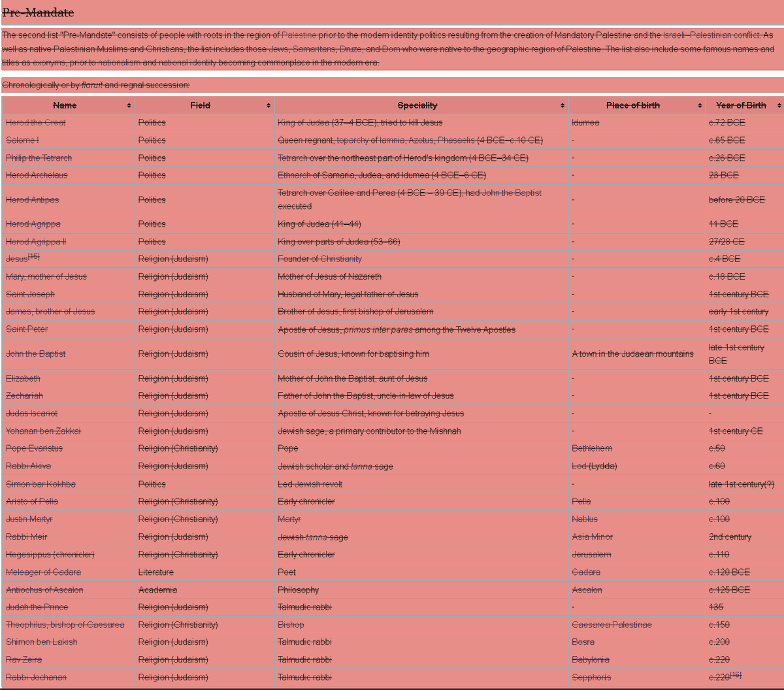
Task: Open the Nablus place of birth link
Action: [585, 519]
